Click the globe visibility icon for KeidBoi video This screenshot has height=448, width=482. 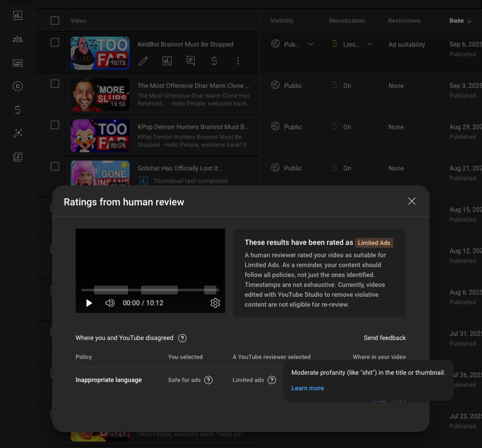click(x=276, y=44)
